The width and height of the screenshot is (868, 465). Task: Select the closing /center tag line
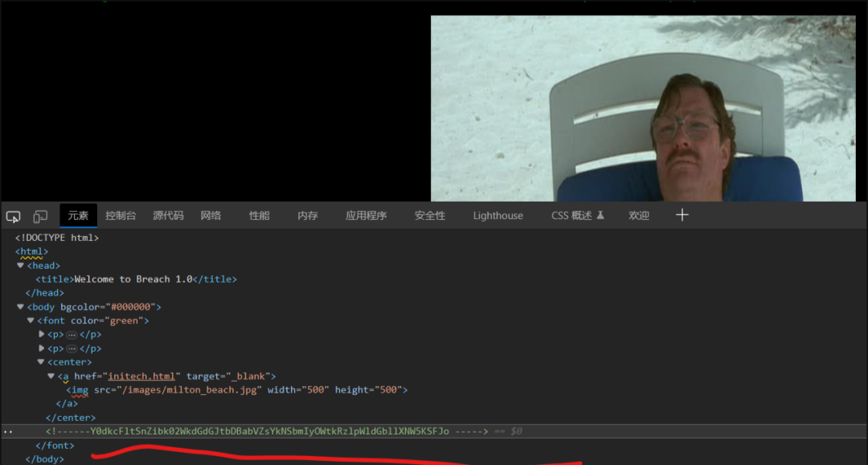coord(71,418)
